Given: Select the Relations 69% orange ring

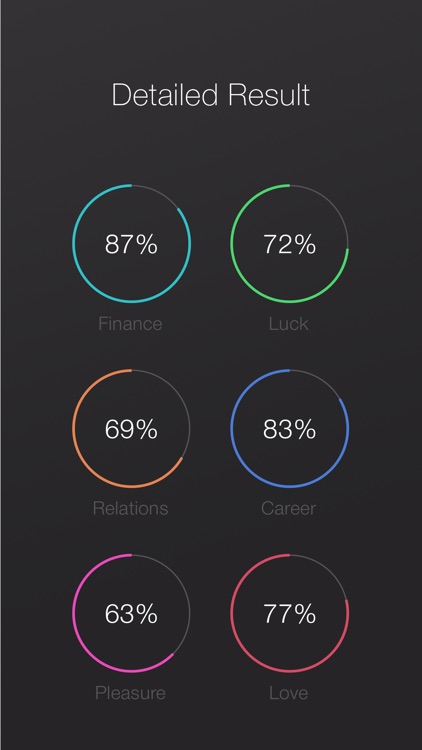Looking at the screenshot, I should coord(132,429).
